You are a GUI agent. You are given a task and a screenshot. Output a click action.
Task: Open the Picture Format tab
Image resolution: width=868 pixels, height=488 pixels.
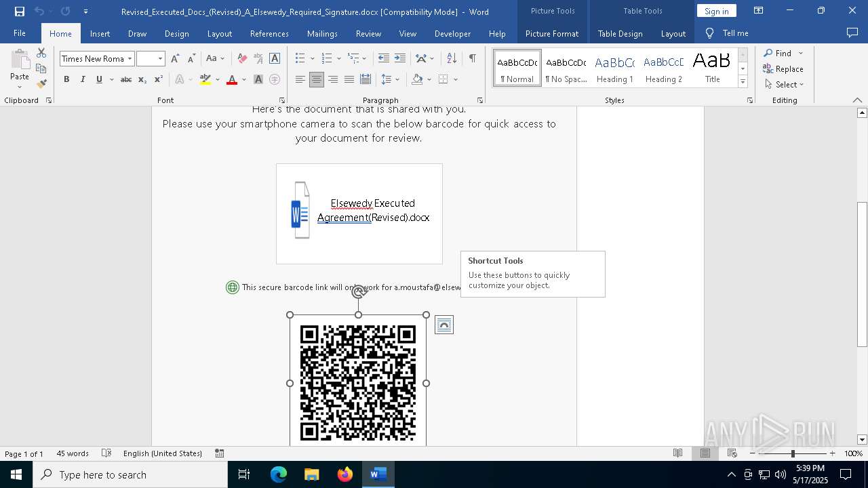tap(552, 33)
